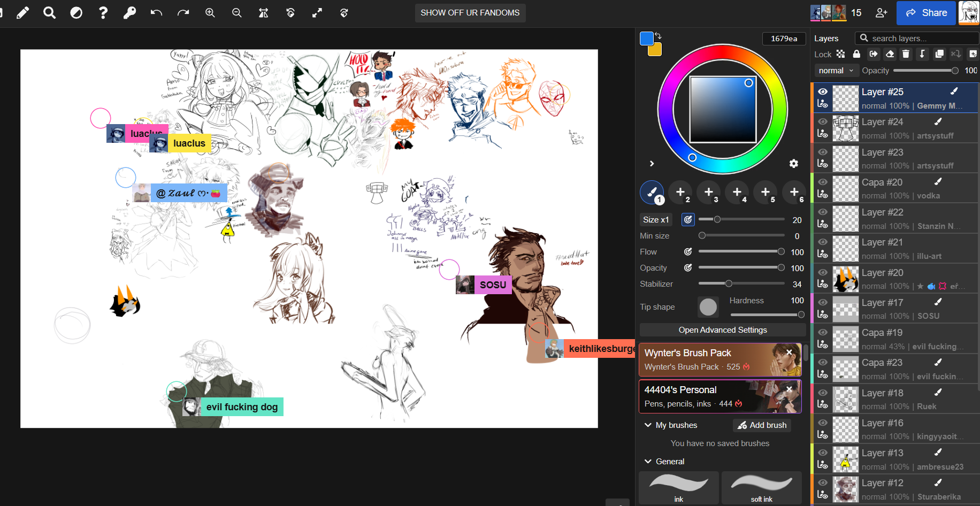
Task: Open color wheel settings gear
Action: (794, 164)
